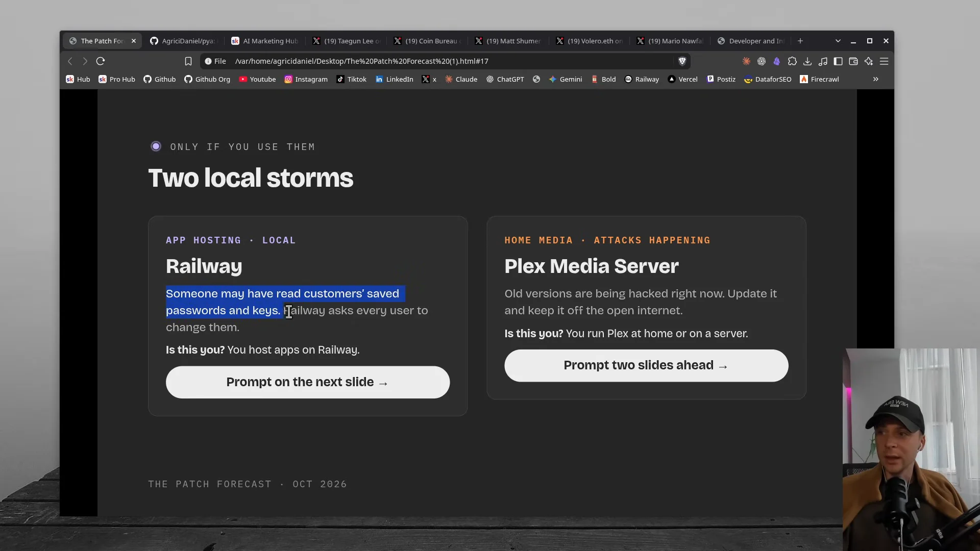Switch to the Volero.eth X tab
The image size is (980, 551).
(590, 41)
